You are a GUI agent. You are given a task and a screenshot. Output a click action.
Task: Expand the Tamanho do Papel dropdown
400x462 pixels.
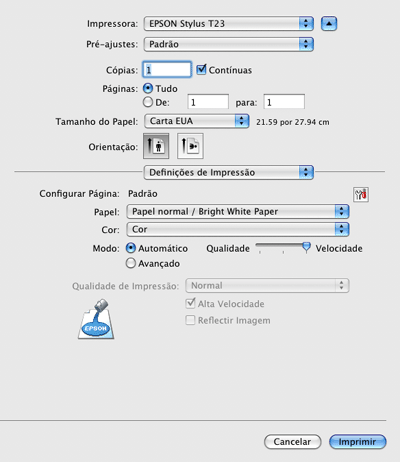pos(197,121)
